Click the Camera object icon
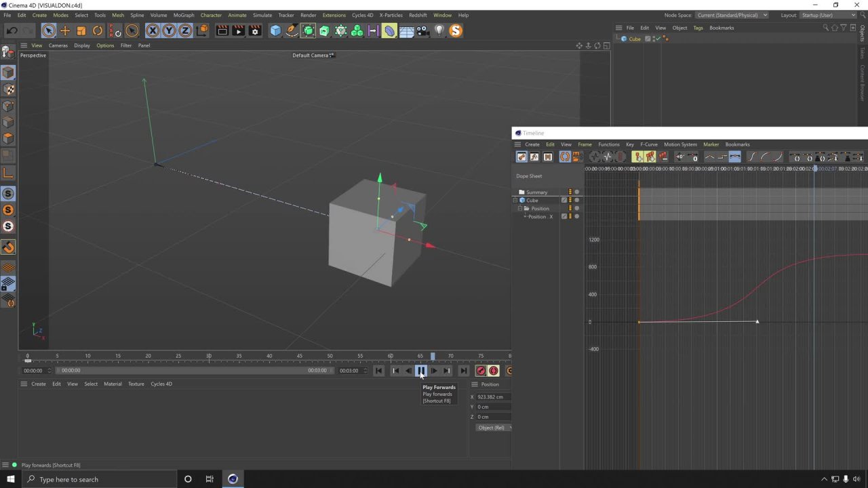This screenshot has height=488, width=868. 422,30
